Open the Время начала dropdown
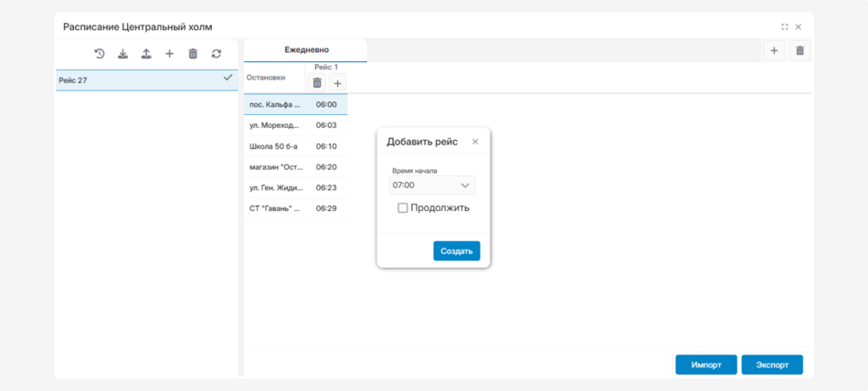 pos(432,185)
